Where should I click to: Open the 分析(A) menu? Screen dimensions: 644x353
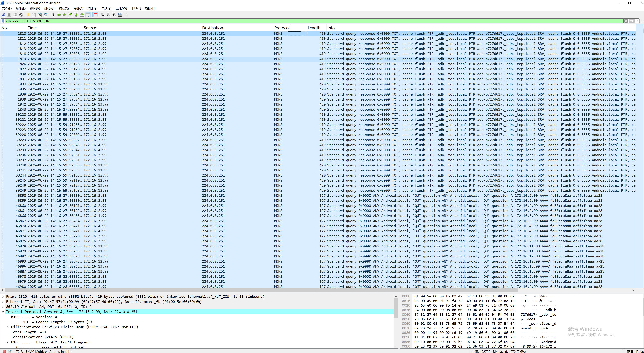78,8
